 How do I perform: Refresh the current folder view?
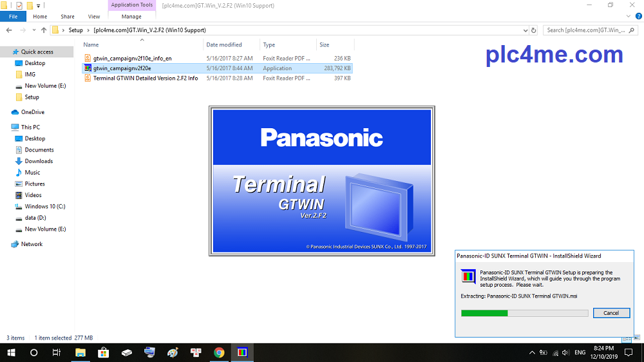click(533, 30)
